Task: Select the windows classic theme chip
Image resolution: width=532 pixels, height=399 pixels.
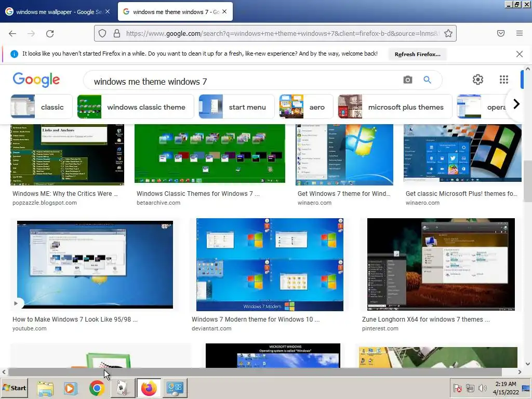Action: click(136, 107)
